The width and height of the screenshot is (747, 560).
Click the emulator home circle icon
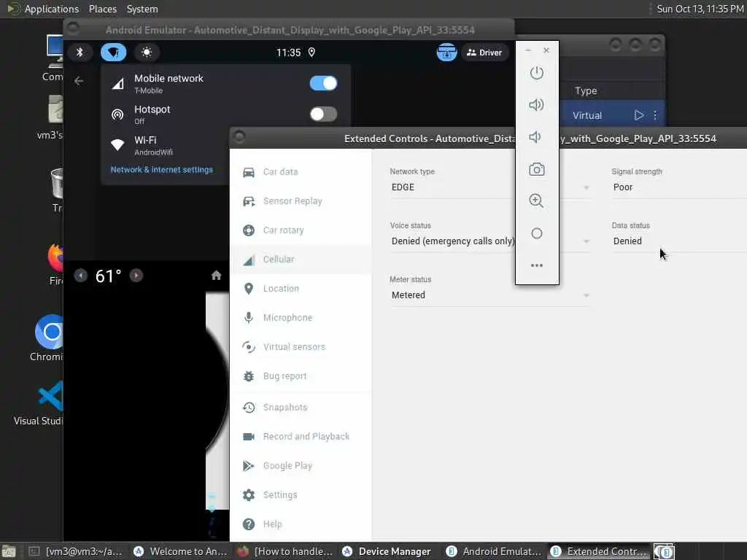[x=536, y=233]
